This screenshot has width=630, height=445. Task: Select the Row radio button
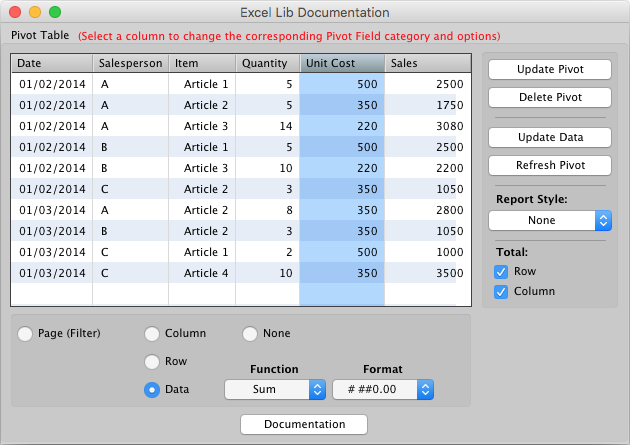[152, 362]
